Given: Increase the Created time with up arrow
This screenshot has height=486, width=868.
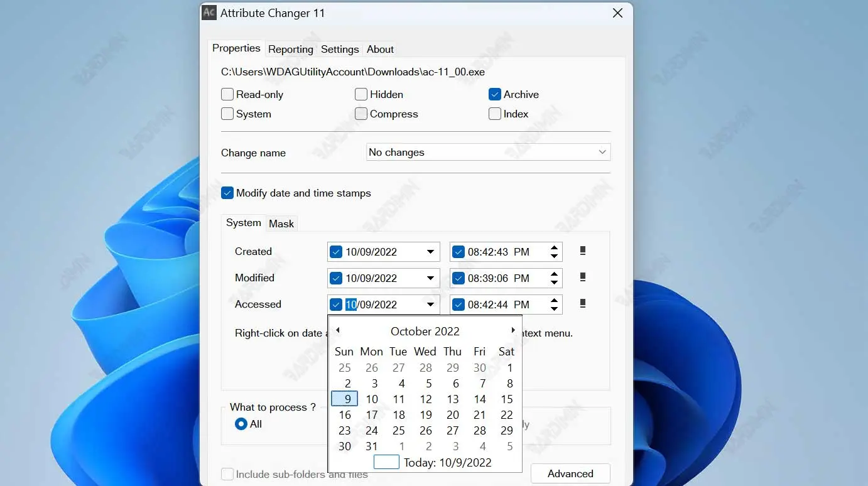Looking at the screenshot, I should pos(554,247).
